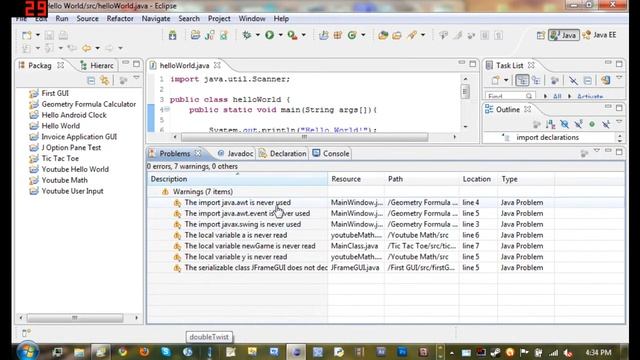The height and width of the screenshot is (360, 640).
Task: Click the Description column header
Action: tap(238, 179)
